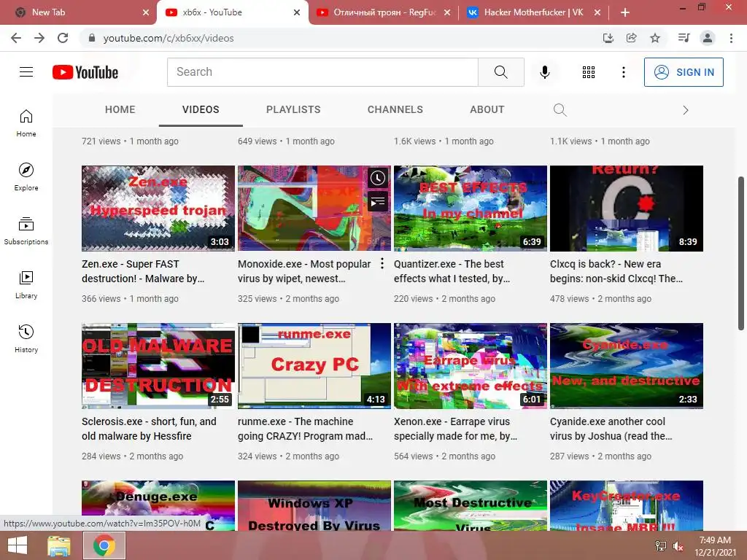Open Library in sidebar
The height and width of the screenshot is (560, 747).
[x=26, y=285]
